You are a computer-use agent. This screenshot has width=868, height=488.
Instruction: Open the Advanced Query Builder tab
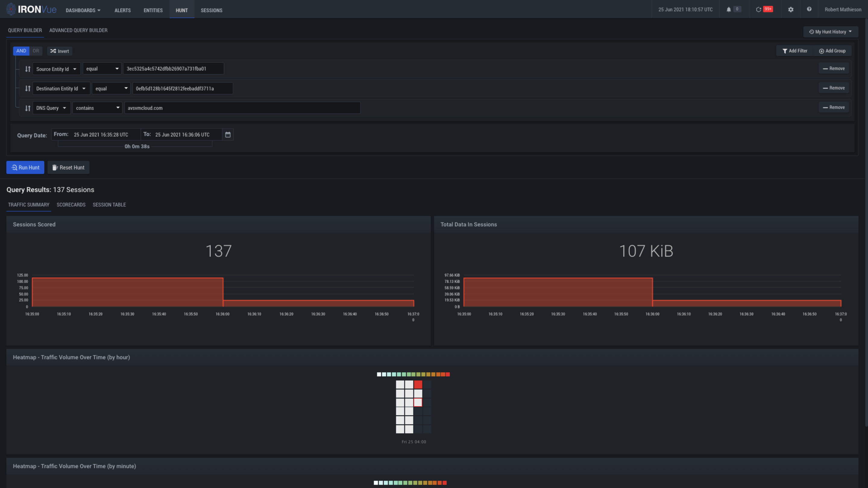[78, 30]
